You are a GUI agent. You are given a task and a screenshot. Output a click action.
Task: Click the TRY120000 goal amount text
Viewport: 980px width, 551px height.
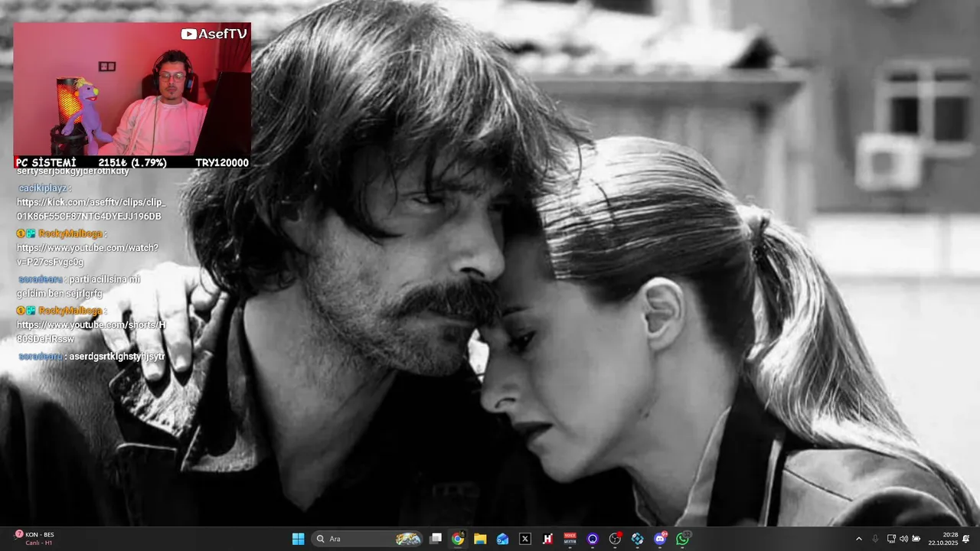coord(221,162)
